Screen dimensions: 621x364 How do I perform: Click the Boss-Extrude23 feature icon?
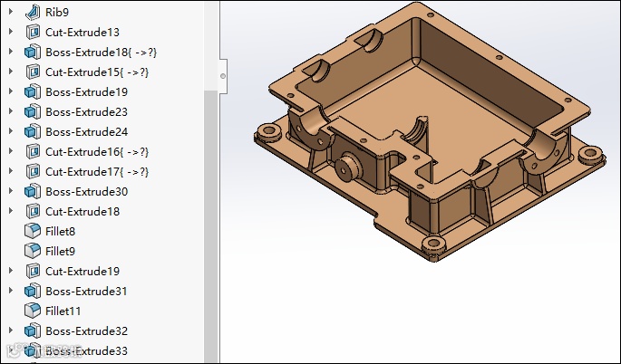click(33, 111)
